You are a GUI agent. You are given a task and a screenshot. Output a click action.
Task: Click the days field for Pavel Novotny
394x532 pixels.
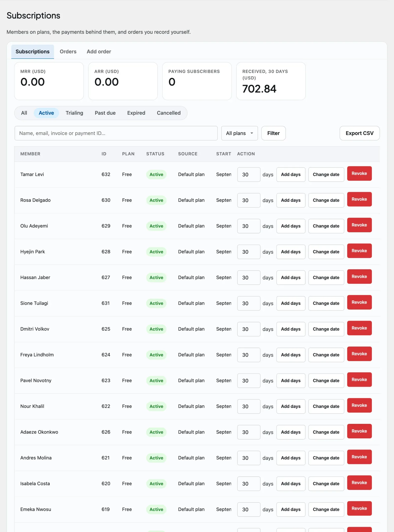click(x=249, y=381)
